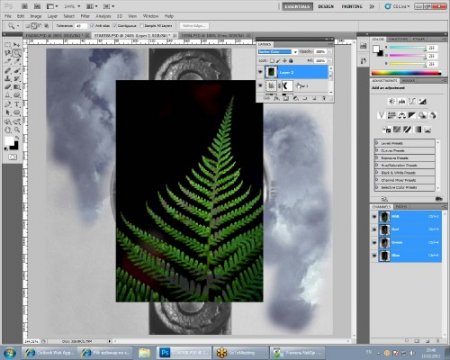The width and height of the screenshot is (450, 360).
Task: Select the Rectangular Marquee tool
Action: 8,44
